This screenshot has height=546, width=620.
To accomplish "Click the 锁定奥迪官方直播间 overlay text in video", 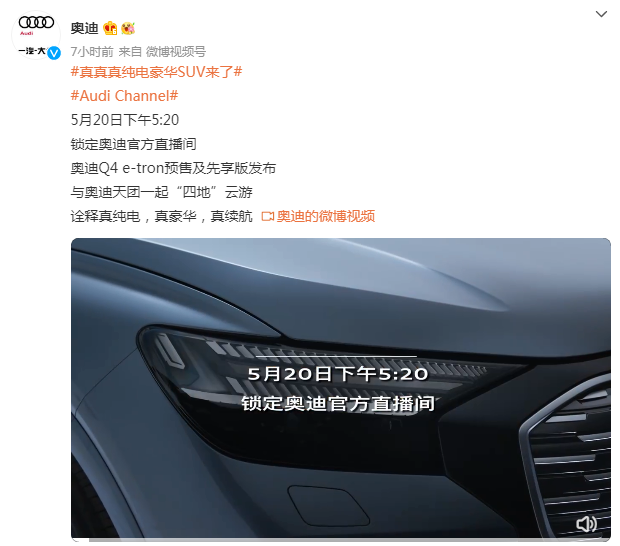I will [338, 404].
